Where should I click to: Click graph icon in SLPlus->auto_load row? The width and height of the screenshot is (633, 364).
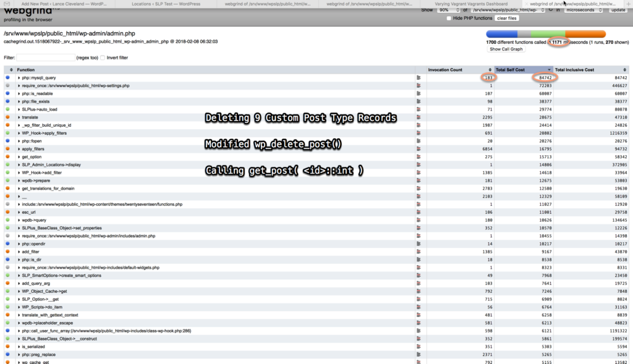(418, 109)
